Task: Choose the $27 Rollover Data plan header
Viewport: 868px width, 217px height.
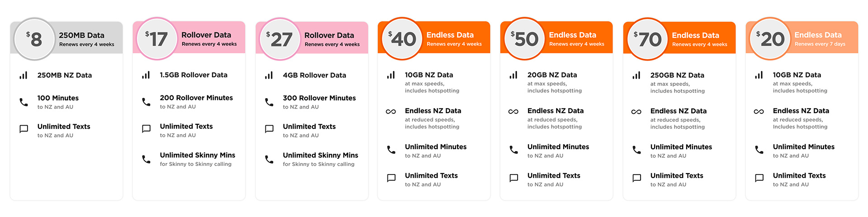Action: (312, 38)
